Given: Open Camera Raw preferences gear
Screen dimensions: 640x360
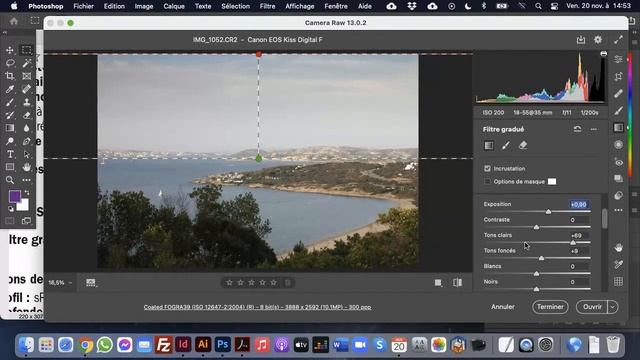Looking at the screenshot, I should coord(598,40).
